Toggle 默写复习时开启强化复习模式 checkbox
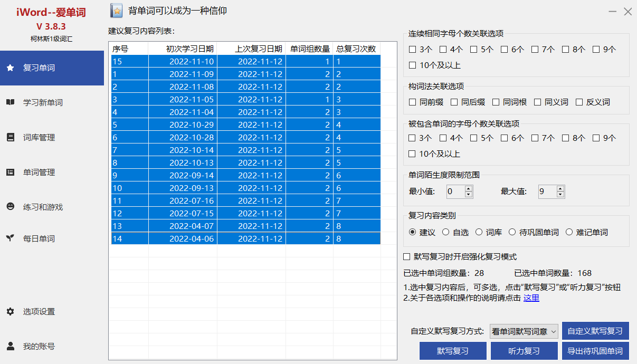Viewport: 637px width, 364px height. click(407, 257)
